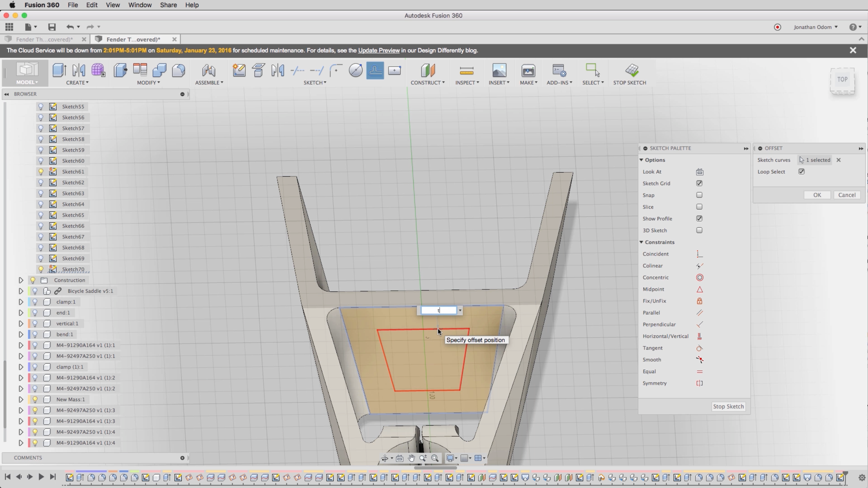This screenshot has height=488, width=868.
Task: Select the Fix/UnFix constraint icon
Action: coord(699,301)
